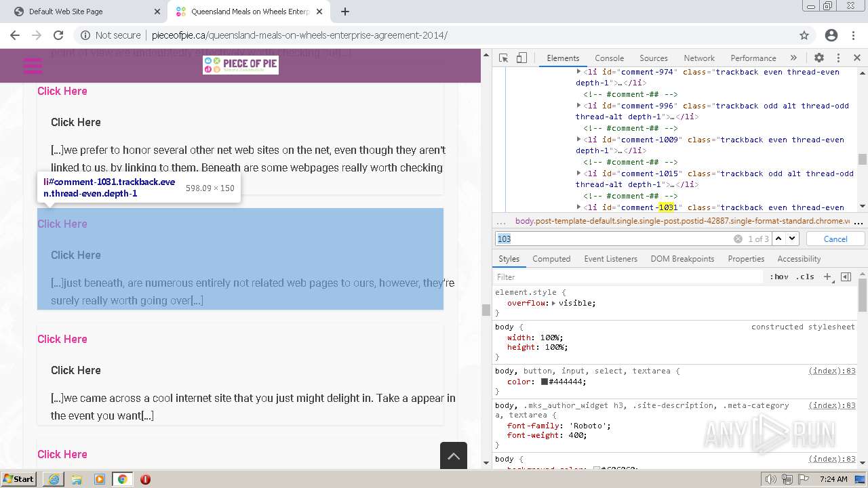Click the breadcrumb ellipsis in DevTools
The height and width of the screenshot is (488, 868).
click(x=501, y=221)
